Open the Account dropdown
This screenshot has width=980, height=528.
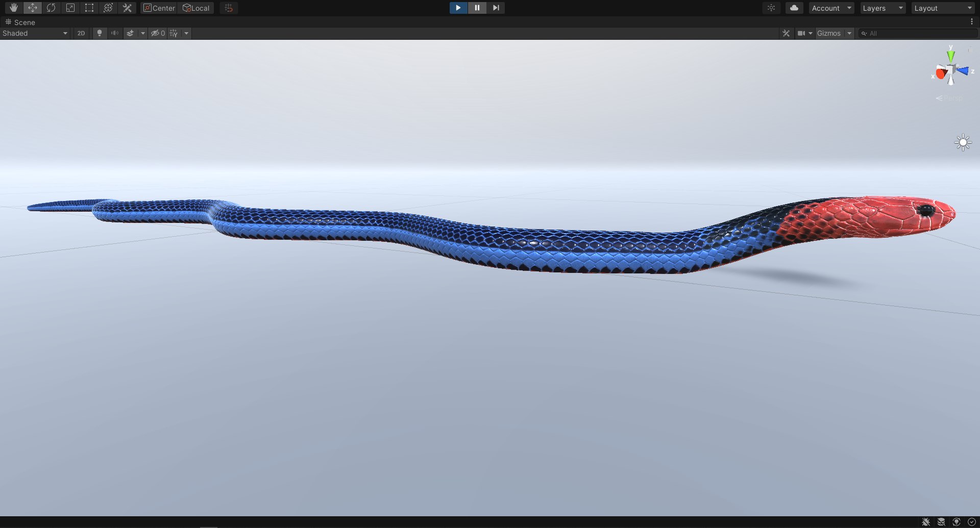point(831,8)
